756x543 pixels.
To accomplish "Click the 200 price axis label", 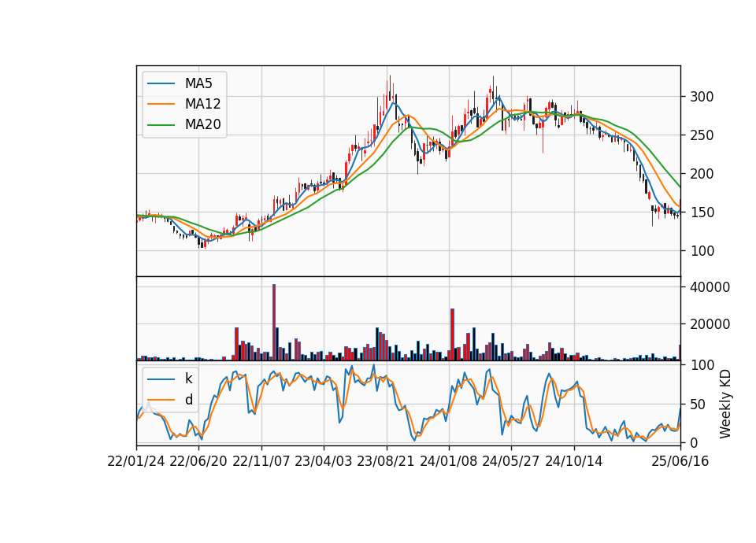I will pyautogui.click(x=702, y=174).
